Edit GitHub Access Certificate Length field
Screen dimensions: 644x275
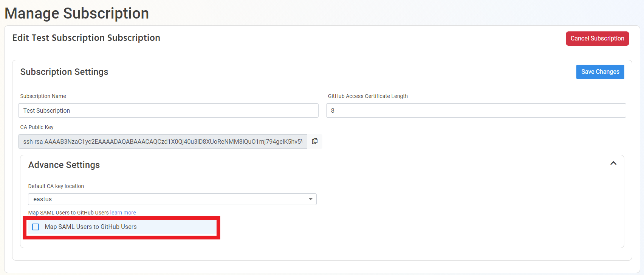click(x=476, y=110)
